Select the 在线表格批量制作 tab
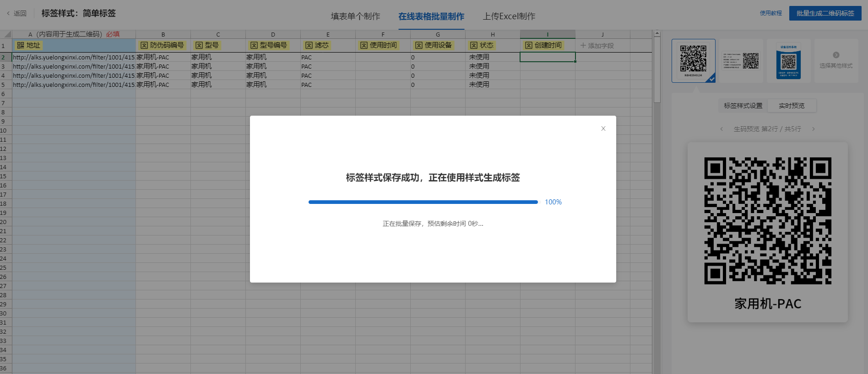This screenshot has height=374, width=868. 431,16
